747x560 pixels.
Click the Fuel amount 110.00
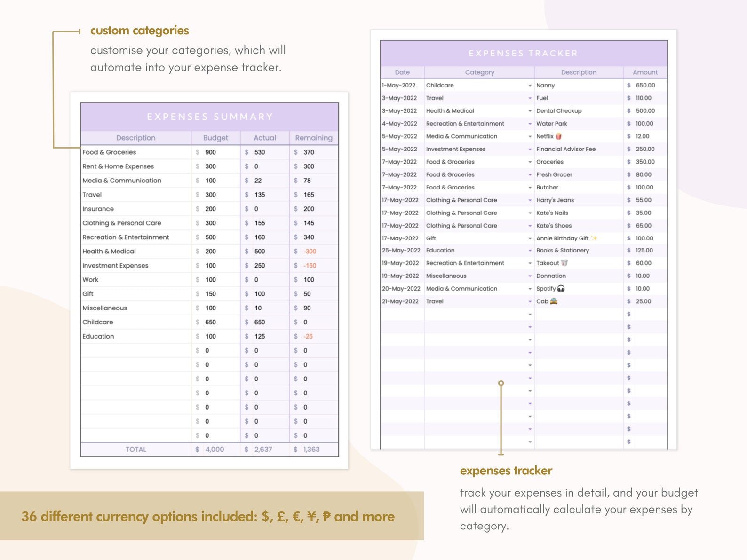tap(644, 98)
